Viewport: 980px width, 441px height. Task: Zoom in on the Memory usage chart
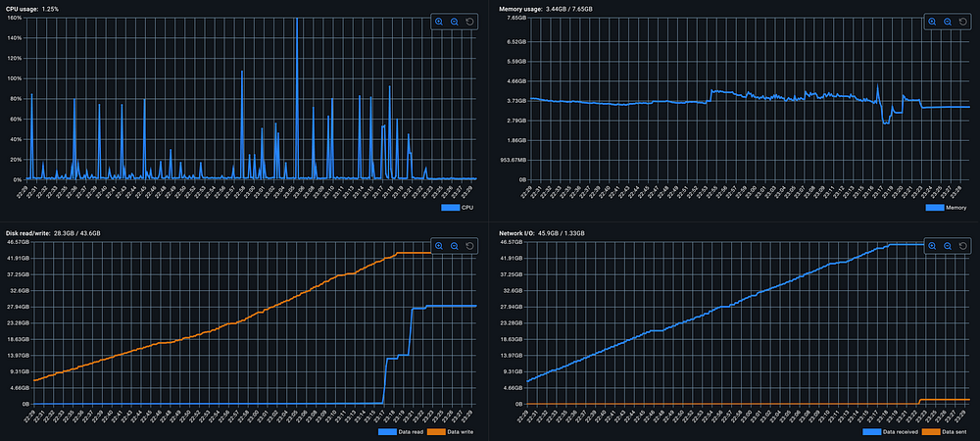pyautogui.click(x=932, y=22)
